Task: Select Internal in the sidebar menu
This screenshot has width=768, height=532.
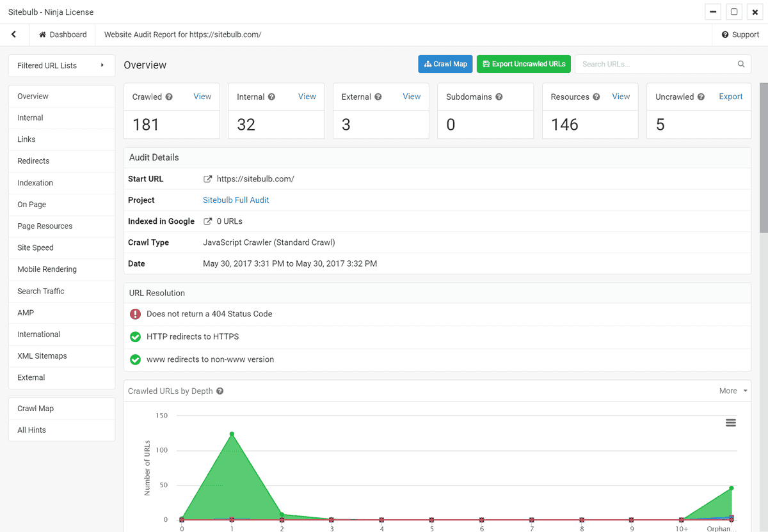Action: coord(61,118)
